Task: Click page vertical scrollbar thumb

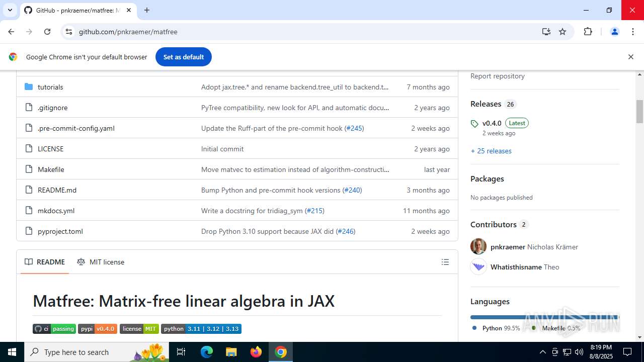Action: click(x=639, y=112)
